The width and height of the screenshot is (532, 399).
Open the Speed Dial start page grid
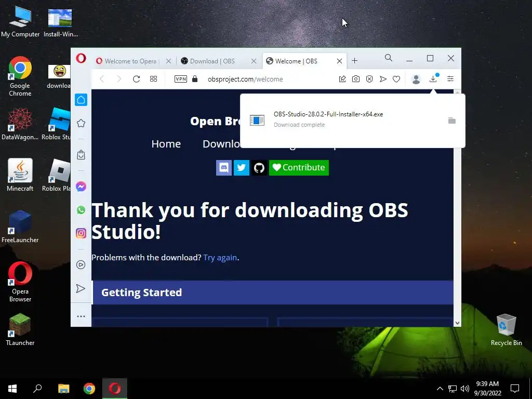(x=153, y=79)
